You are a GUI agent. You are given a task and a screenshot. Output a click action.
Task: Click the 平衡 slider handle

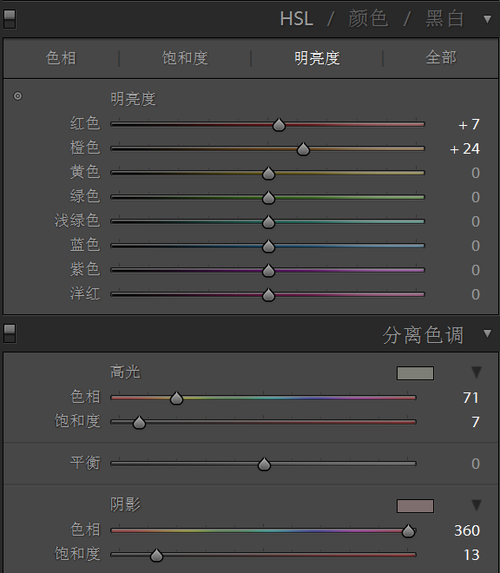[264, 464]
